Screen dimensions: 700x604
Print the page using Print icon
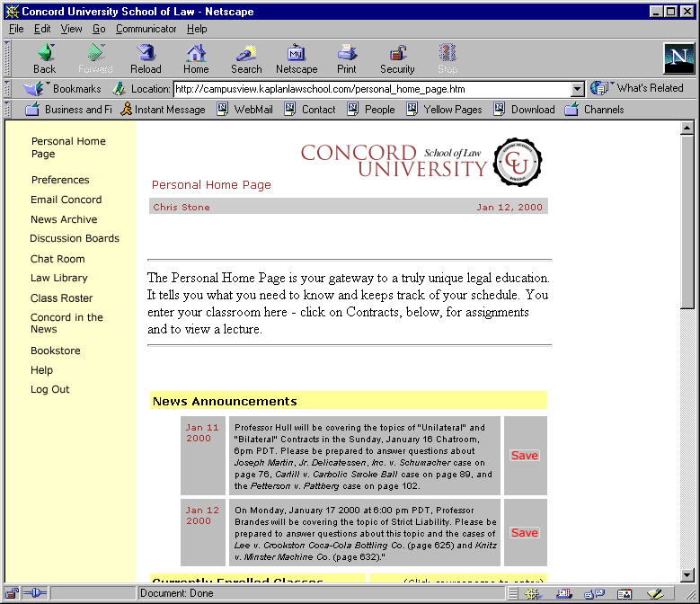(x=347, y=58)
